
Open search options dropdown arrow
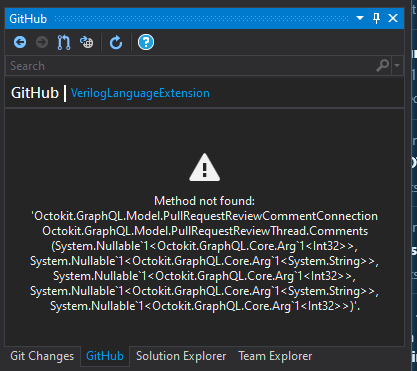397,65
